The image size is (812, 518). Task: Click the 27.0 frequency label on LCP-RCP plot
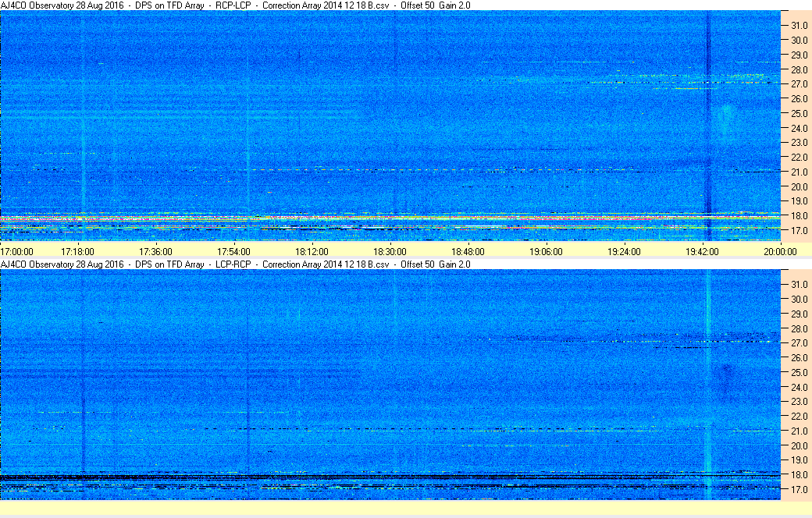[x=799, y=343]
